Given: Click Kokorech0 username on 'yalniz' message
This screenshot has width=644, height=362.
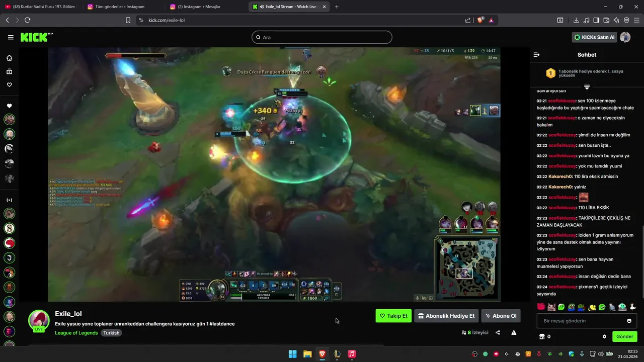Looking at the screenshot, I should [x=560, y=187].
